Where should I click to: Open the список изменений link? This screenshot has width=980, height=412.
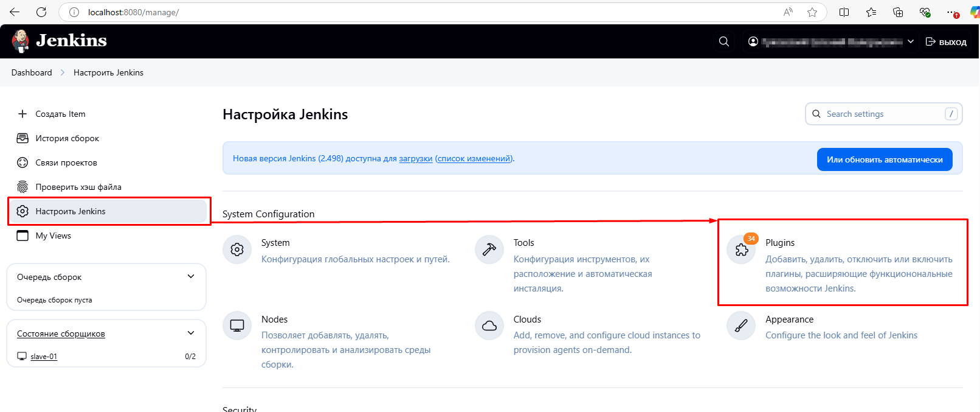coord(474,158)
